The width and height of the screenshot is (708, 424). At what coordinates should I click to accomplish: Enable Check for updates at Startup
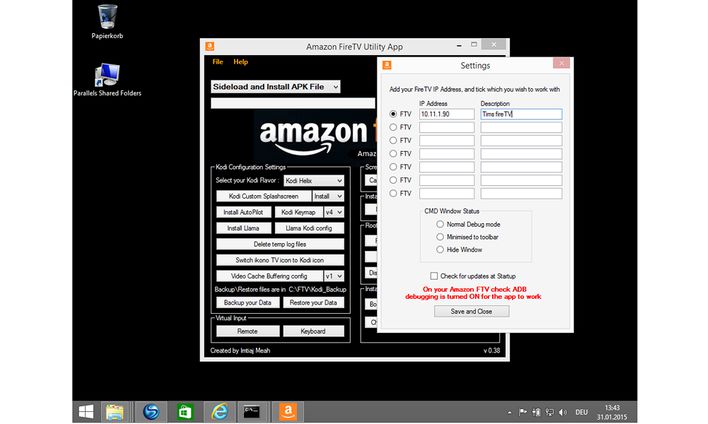434,276
